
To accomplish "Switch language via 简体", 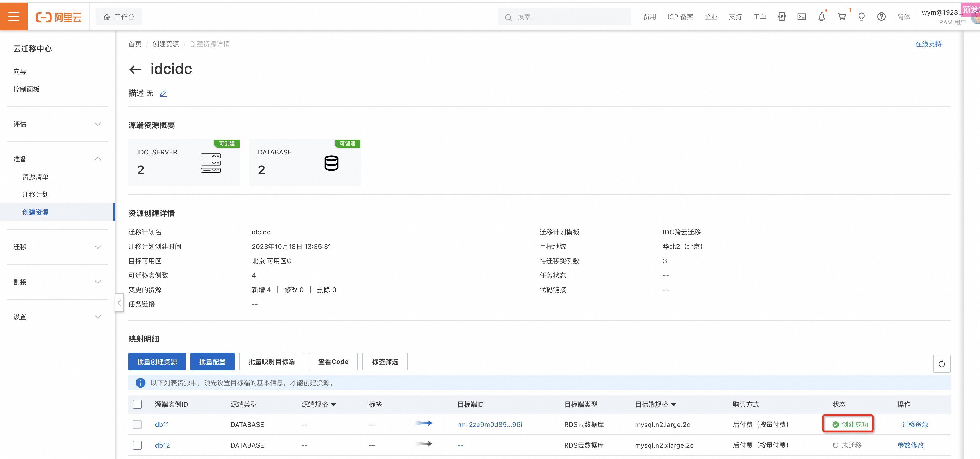I will (903, 17).
